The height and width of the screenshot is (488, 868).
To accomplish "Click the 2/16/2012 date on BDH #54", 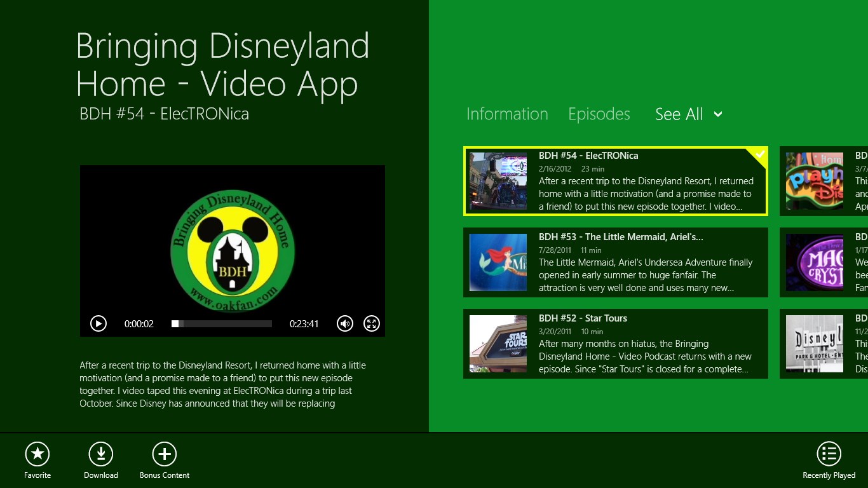I will [x=555, y=169].
